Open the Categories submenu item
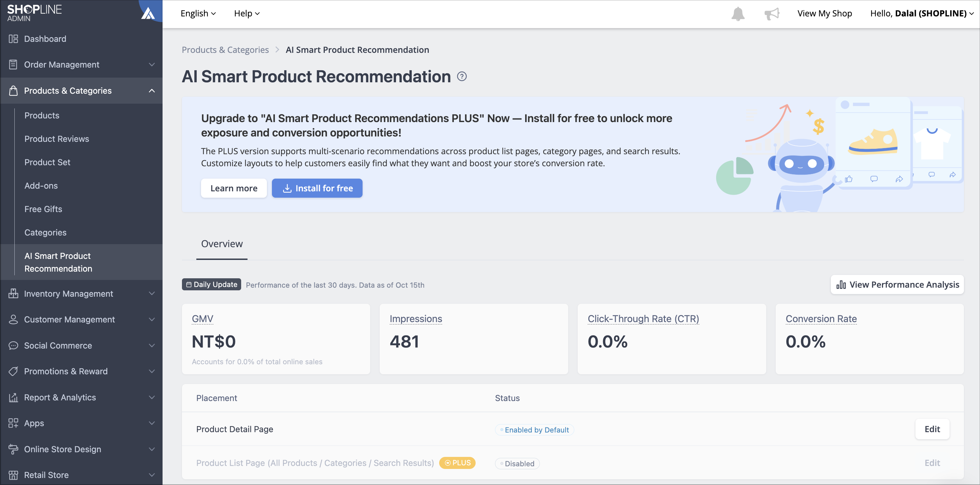The height and width of the screenshot is (485, 980). [45, 232]
